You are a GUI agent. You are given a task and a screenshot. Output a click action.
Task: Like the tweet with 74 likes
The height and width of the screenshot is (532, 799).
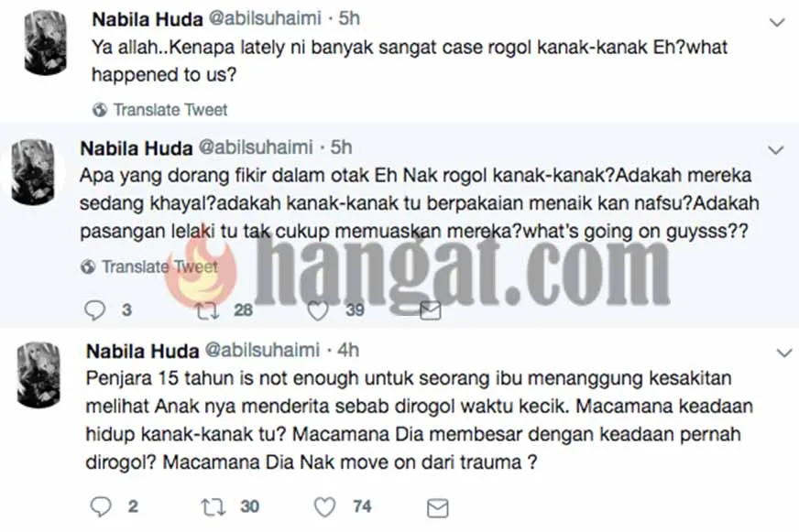click(324, 507)
